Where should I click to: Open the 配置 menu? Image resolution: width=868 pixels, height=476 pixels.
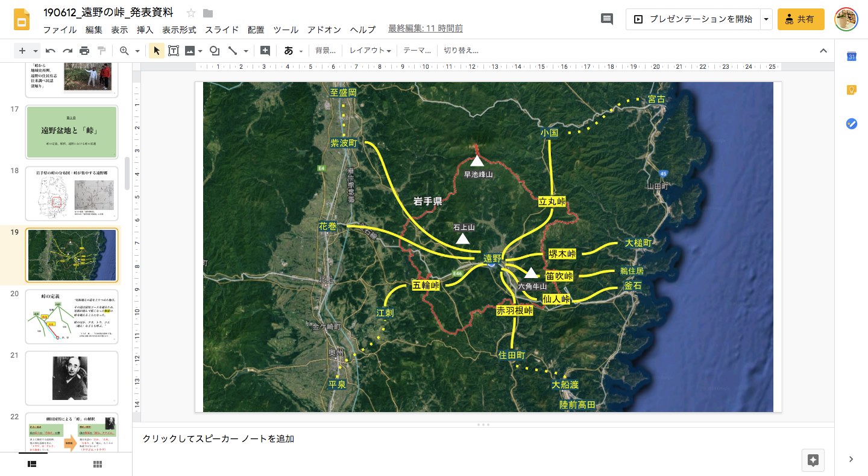coord(256,30)
